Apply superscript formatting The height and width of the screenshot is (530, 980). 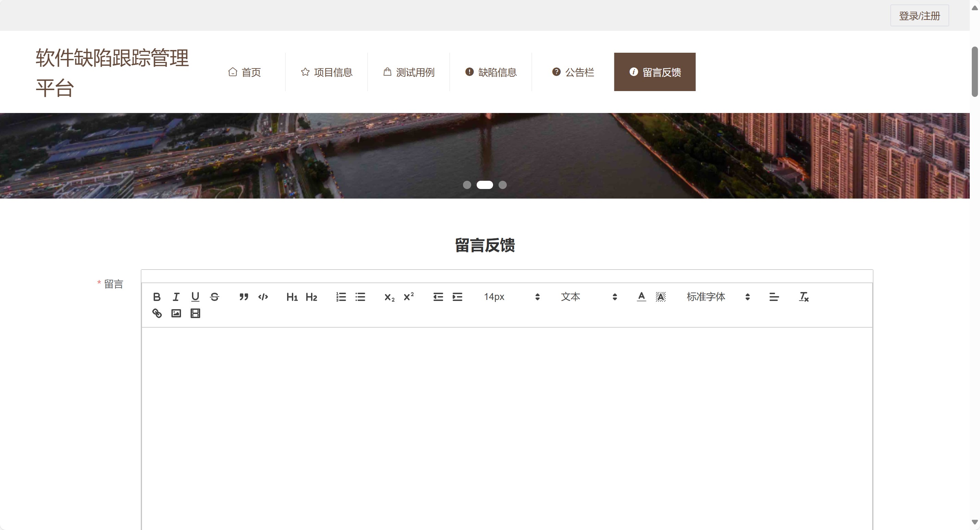pyautogui.click(x=409, y=297)
